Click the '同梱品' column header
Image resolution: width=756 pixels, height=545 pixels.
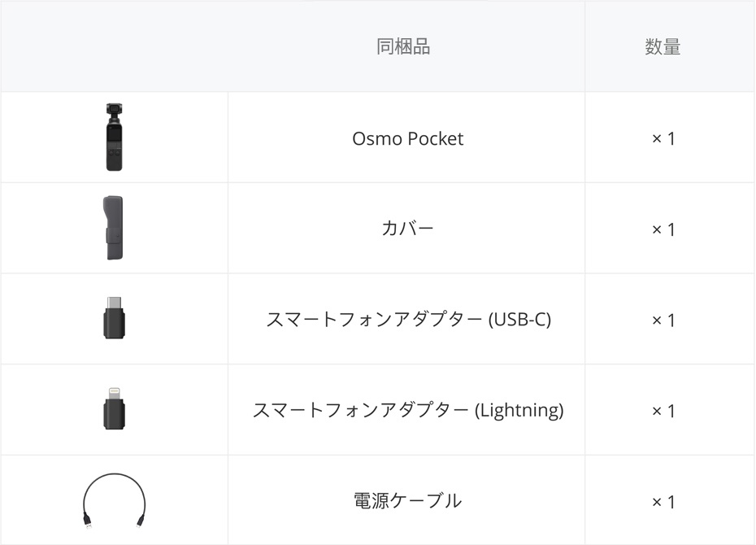[x=403, y=47]
